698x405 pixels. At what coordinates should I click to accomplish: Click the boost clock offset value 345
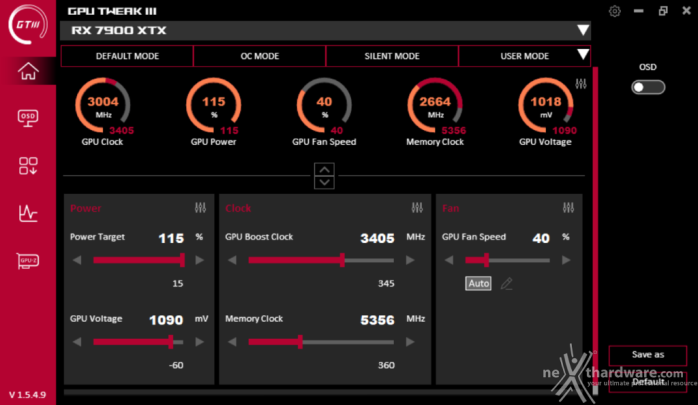386,284
